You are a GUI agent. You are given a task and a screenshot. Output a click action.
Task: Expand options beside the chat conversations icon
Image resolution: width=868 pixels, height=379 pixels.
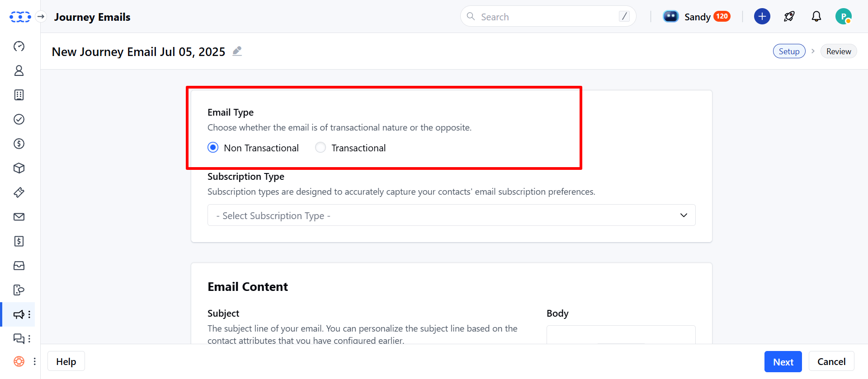point(29,338)
